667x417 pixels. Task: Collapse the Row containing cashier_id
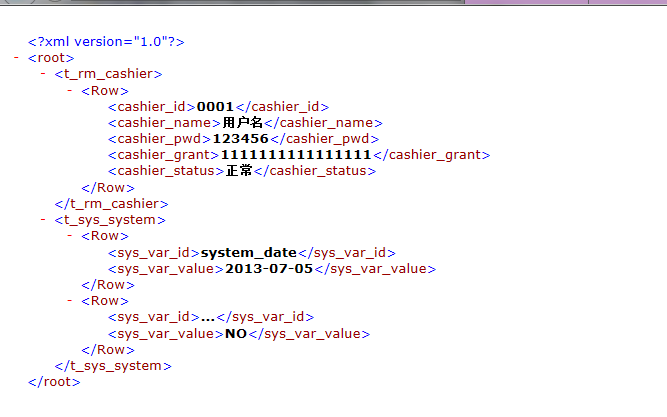(x=70, y=90)
